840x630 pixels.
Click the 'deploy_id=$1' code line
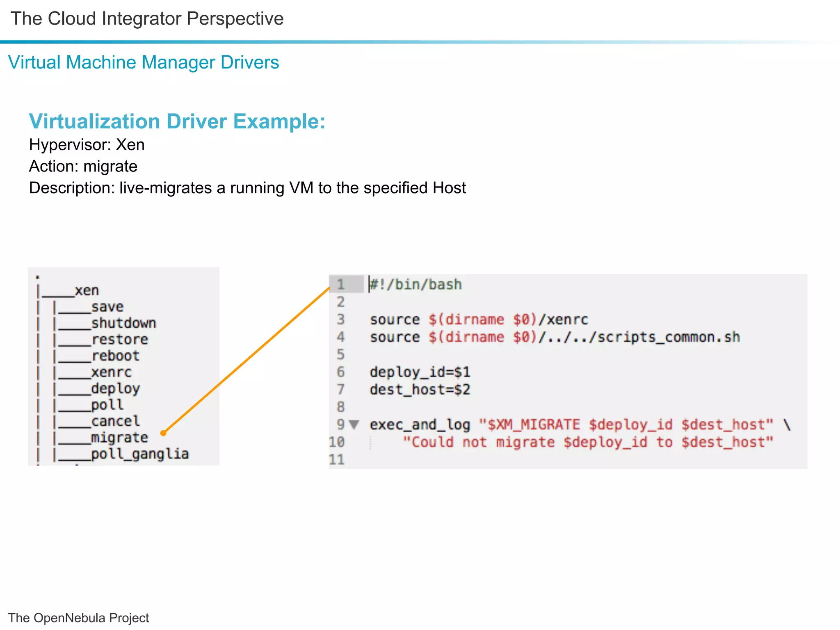420,372
